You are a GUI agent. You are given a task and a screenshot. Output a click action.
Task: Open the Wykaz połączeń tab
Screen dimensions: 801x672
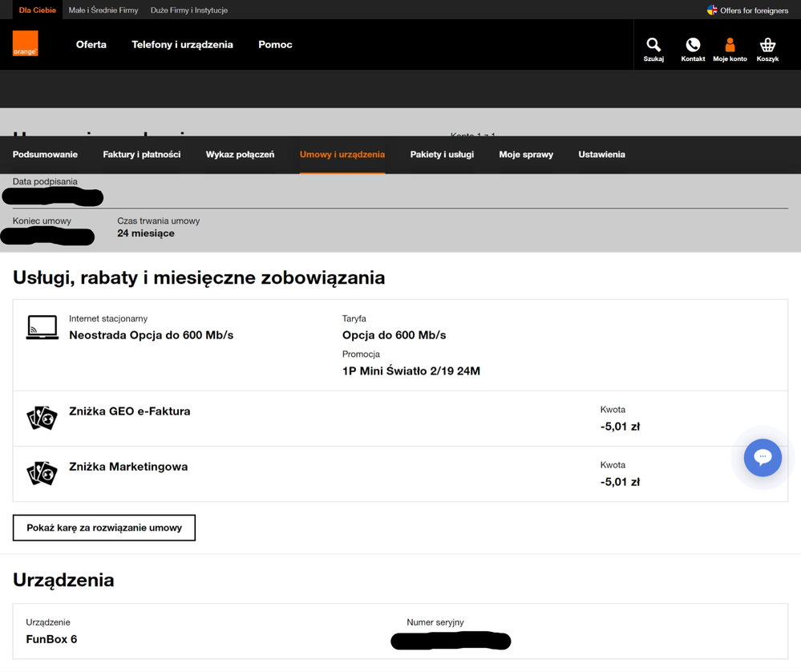[x=240, y=155]
